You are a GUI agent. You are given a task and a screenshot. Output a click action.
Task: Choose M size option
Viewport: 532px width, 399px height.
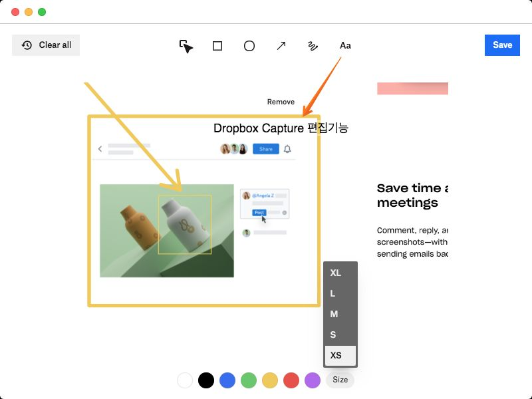point(340,314)
